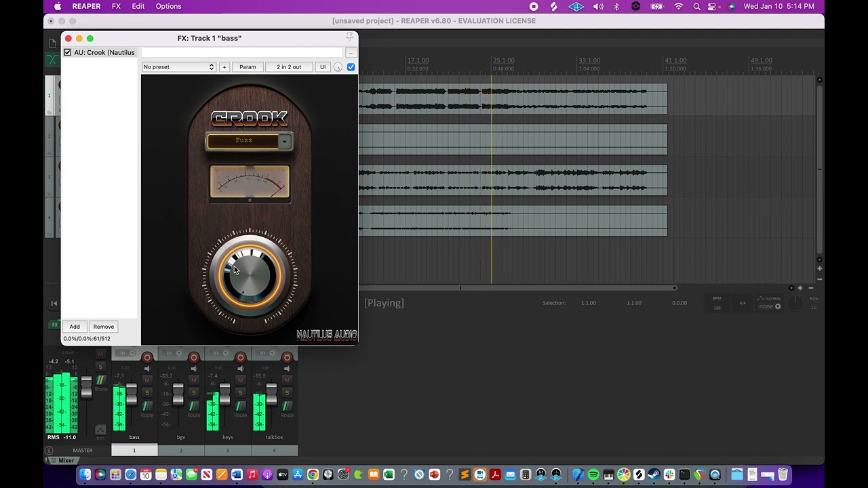Mute the bass track in mixer
The image size is (868, 488).
(x=147, y=380)
